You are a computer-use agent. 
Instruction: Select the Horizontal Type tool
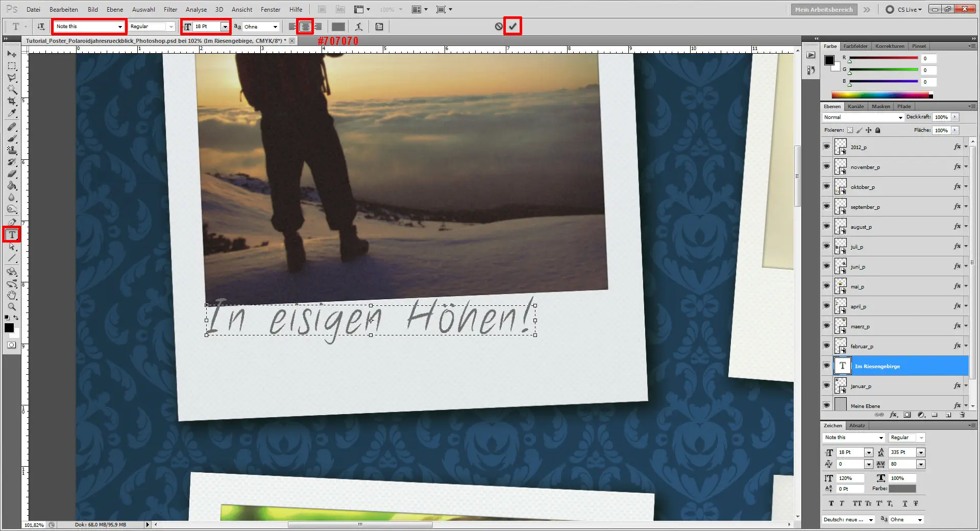[12, 235]
